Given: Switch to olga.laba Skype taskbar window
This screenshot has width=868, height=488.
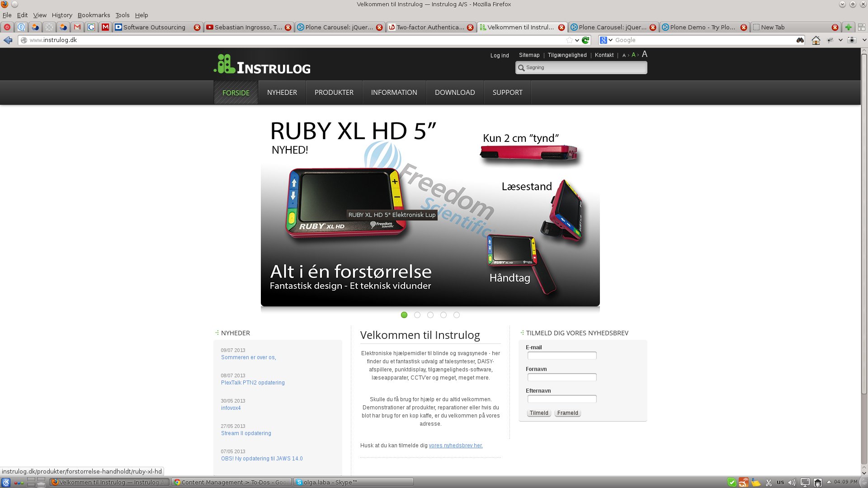Looking at the screenshot, I should pyautogui.click(x=354, y=482).
